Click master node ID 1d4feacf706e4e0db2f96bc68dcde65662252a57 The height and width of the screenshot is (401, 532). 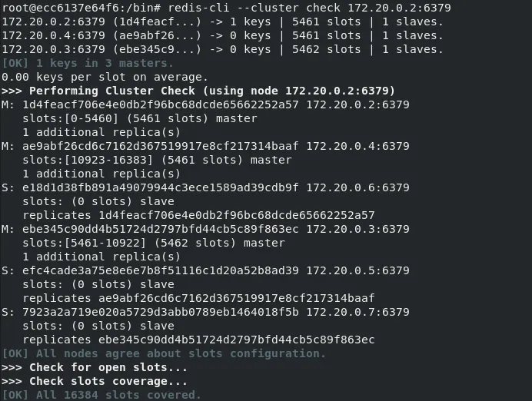pos(161,104)
